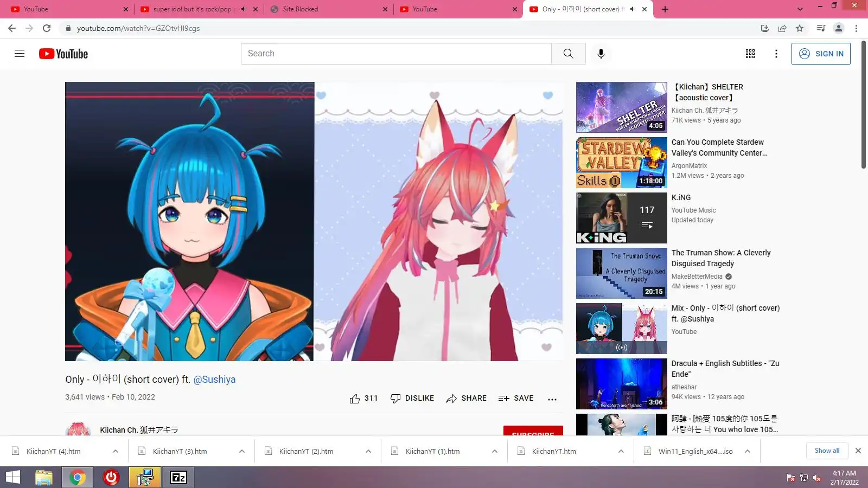Click the address bar URL

(x=138, y=28)
